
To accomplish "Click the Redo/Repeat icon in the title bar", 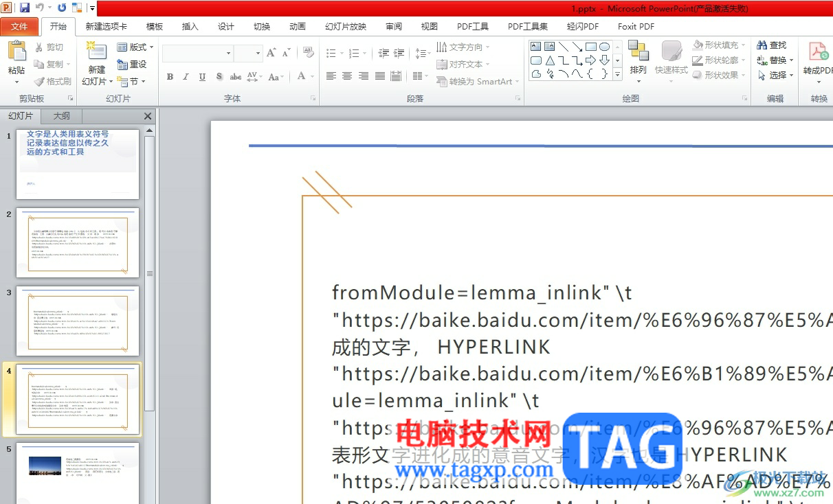I will pos(62,8).
